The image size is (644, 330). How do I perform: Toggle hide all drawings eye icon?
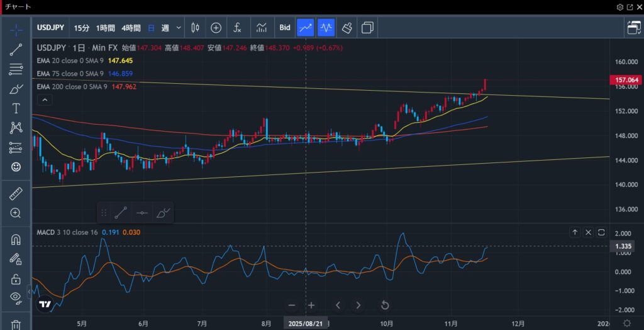point(16,298)
